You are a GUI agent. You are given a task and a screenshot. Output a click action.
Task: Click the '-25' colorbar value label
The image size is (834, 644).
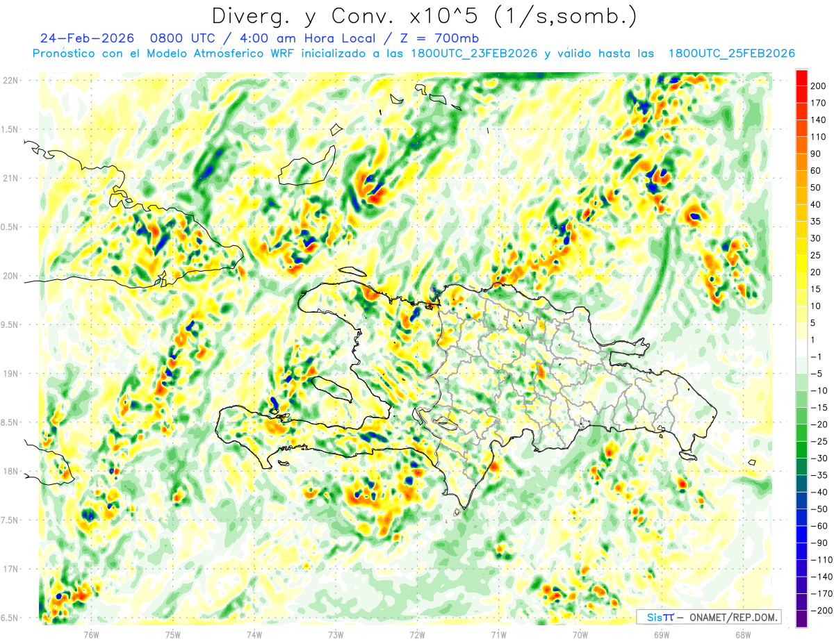(818, 441)
